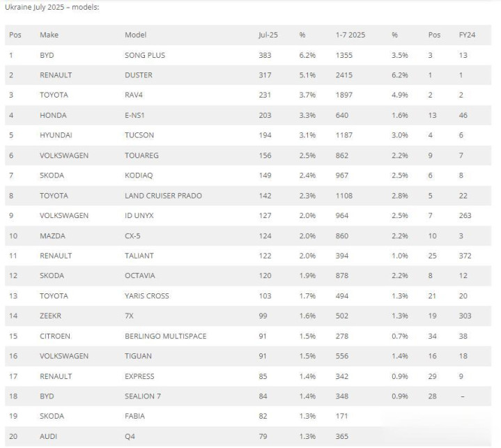Click the Jul-25 column header
Screen dimensions: 501x448
click(268, 35)
